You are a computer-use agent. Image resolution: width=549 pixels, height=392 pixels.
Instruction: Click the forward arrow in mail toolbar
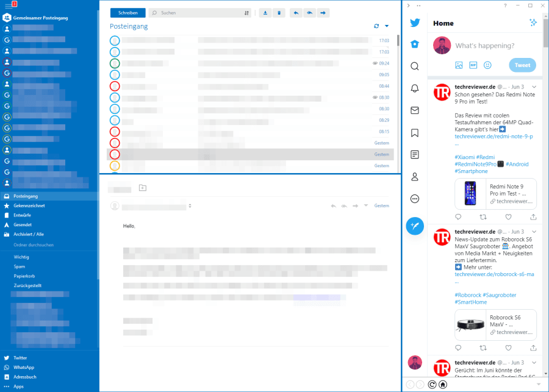(323, 12)
